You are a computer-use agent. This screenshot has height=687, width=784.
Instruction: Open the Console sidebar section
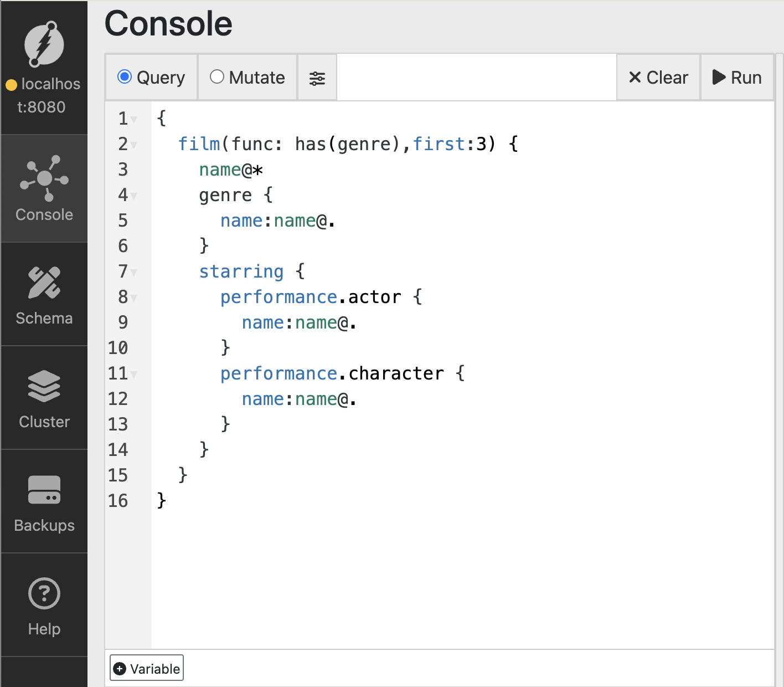[x=44, y=189]
